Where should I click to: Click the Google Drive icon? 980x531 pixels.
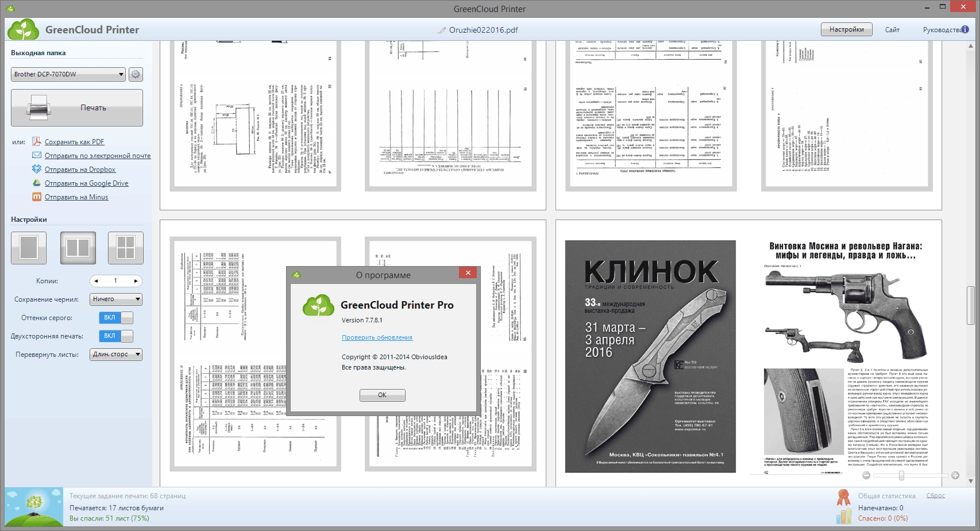pos(37,183)
